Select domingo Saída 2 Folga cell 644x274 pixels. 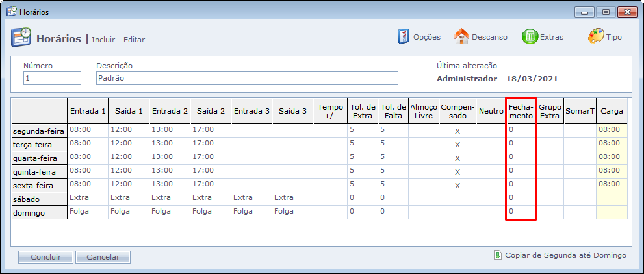210,211
